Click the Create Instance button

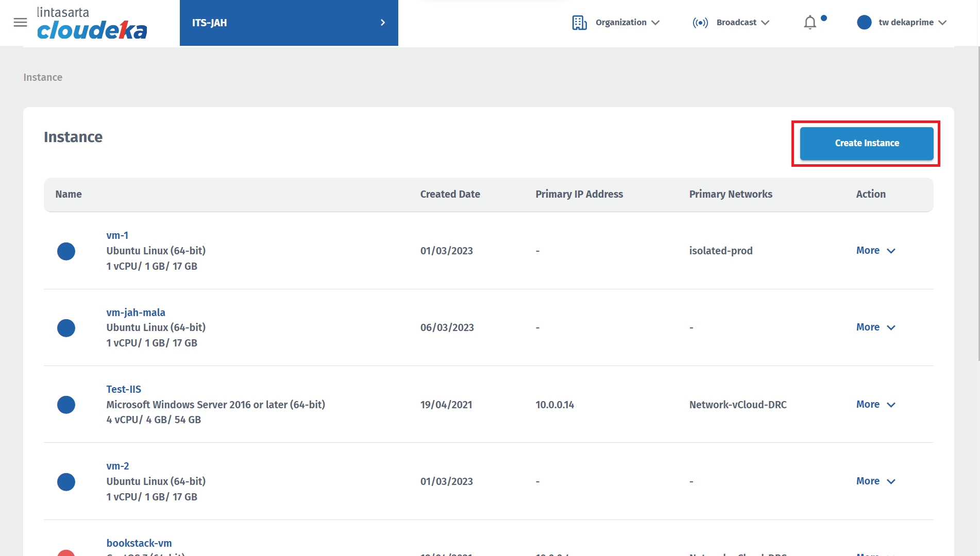[x=866, y=143]
